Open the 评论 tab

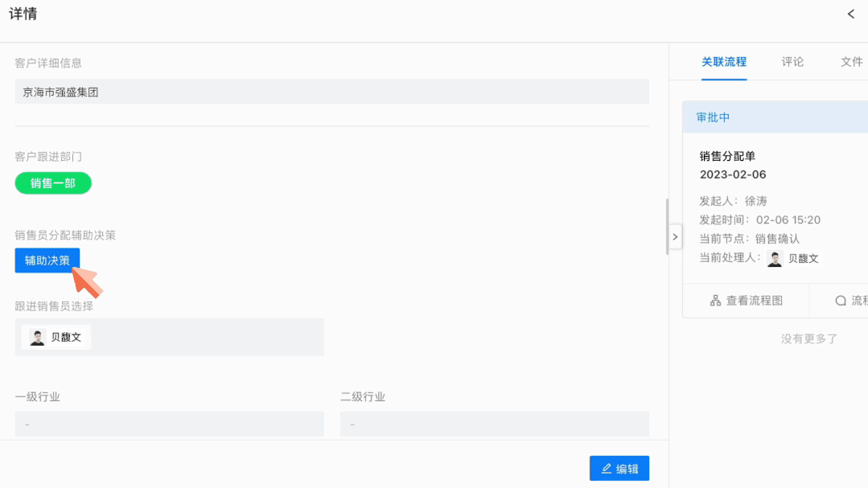coord(792,62)
